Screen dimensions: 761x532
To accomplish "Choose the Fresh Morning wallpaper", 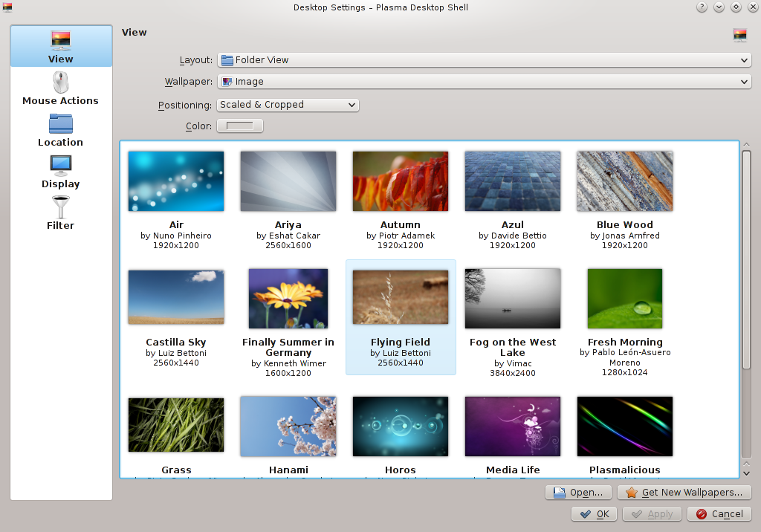I will click(x=624, y=297).
